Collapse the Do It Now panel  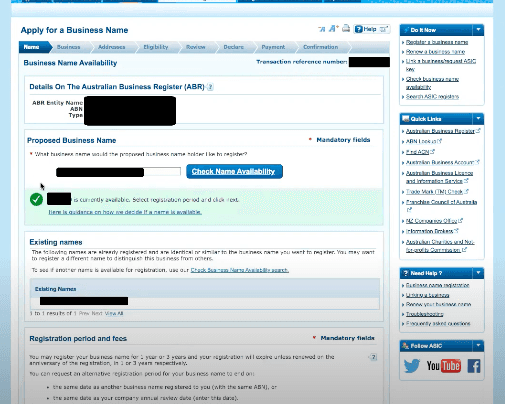(478, 30)
